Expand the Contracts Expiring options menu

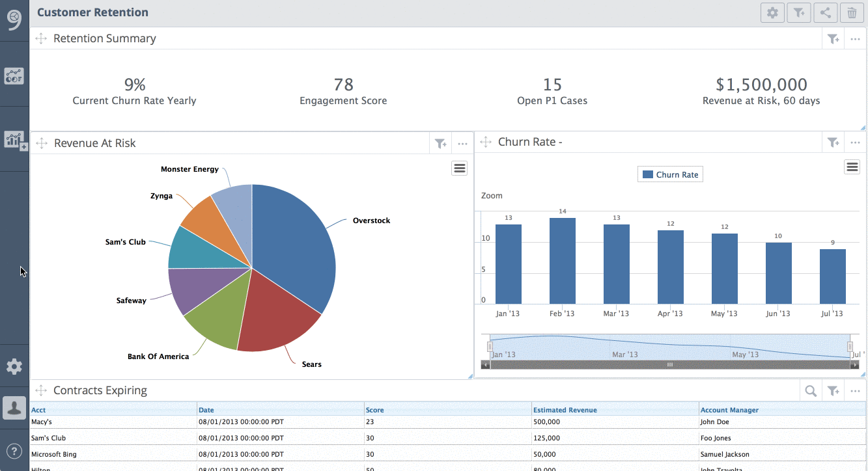855,390
